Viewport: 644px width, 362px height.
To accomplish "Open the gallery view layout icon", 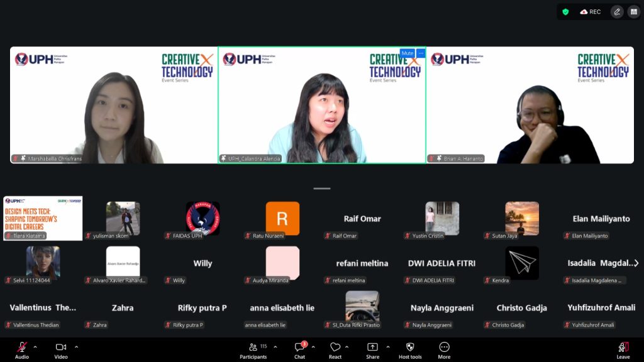I will 633,12.
